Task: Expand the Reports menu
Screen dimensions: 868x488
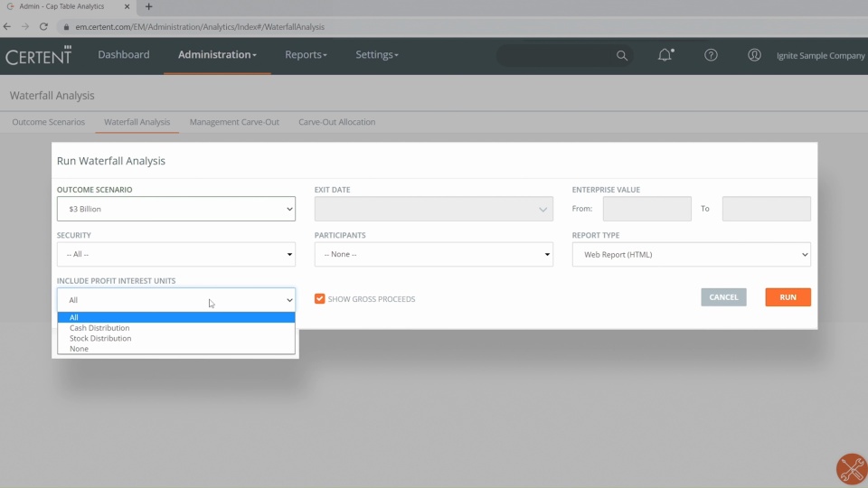Action: pos(306,55)
